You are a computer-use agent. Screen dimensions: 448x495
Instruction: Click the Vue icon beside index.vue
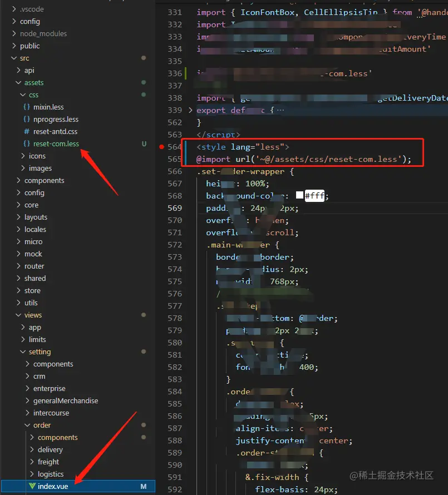32,486
